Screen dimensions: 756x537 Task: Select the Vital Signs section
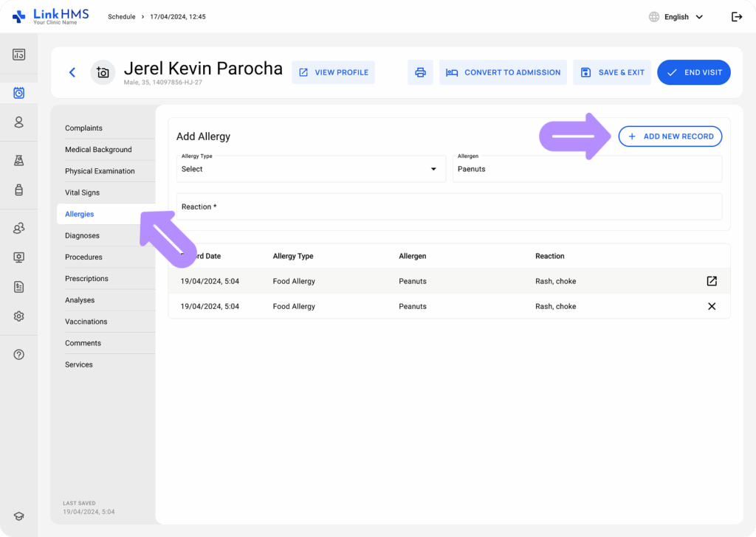click(x=82, y=193)
